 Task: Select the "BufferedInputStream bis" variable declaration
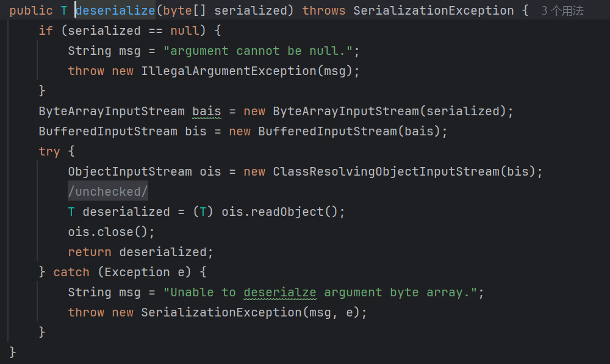pyautogui.click(x=120, y=131)
